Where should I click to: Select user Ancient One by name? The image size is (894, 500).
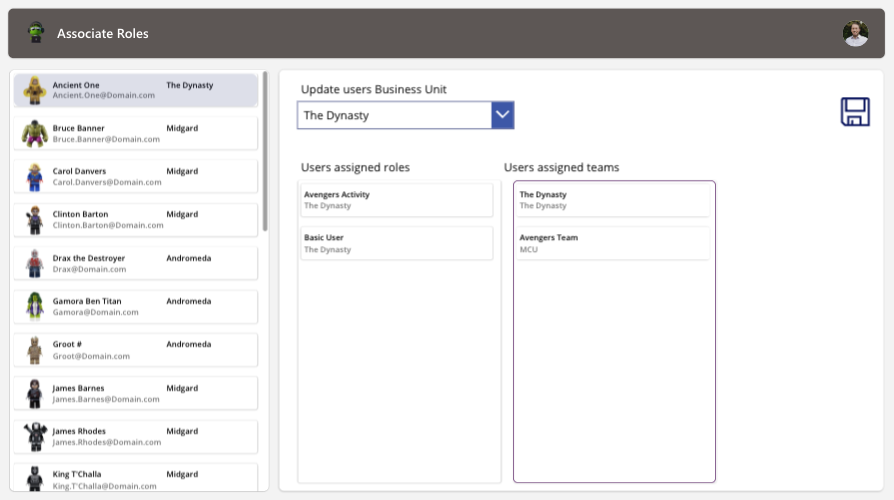pyautogui.click(x=76, y=85)
